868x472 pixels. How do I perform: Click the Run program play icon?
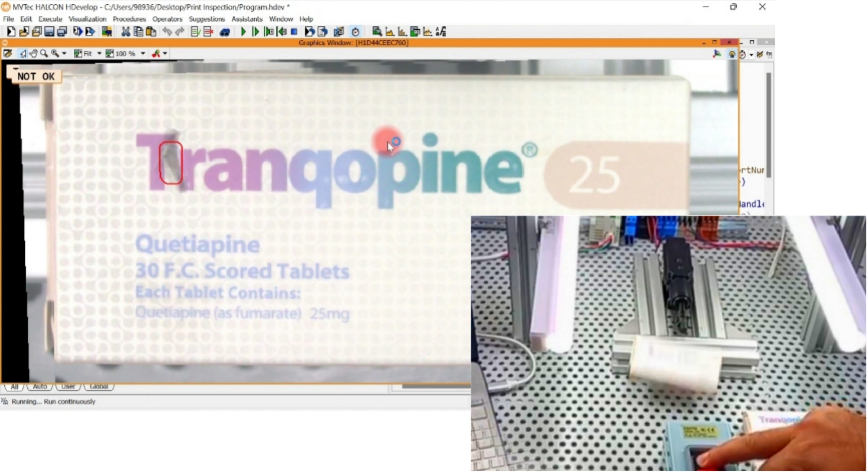[x=243, y=32]
